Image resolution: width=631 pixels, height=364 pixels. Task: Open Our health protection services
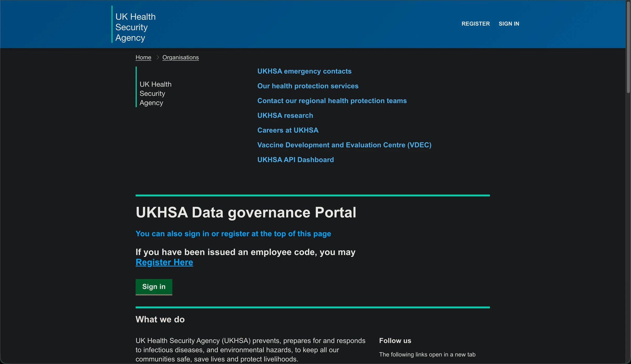[x=308, y=86]
